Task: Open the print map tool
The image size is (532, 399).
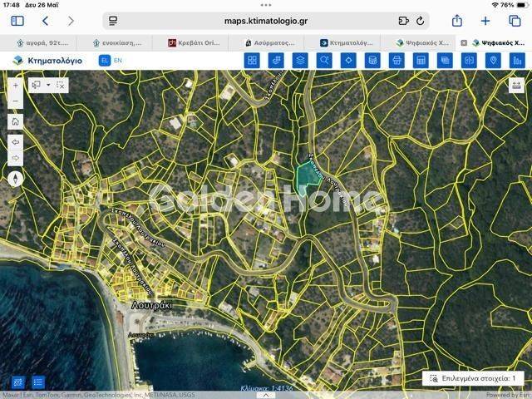Action: pos(397,60)
